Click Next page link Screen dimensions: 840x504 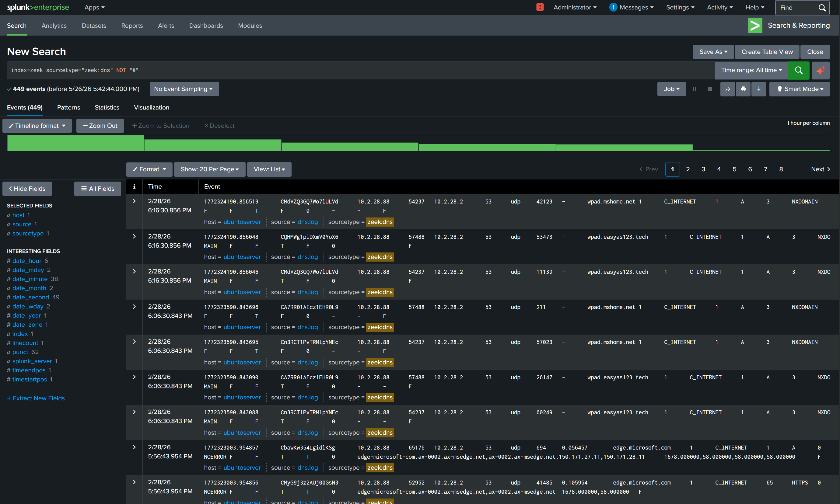tap(820, 169)
